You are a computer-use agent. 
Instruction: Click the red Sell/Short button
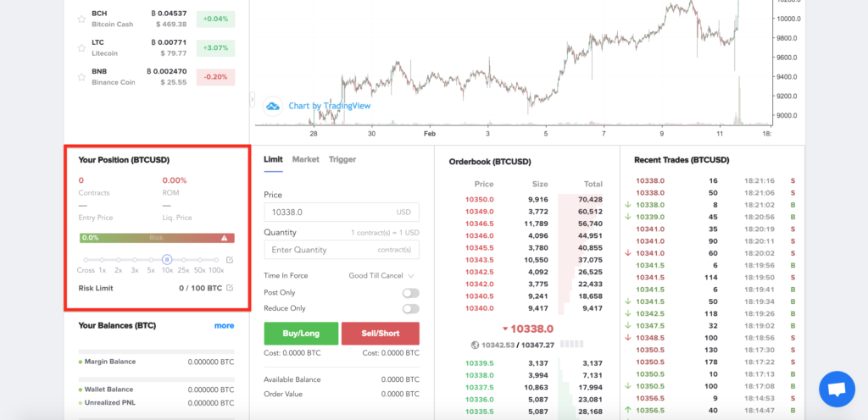[381, 334]
